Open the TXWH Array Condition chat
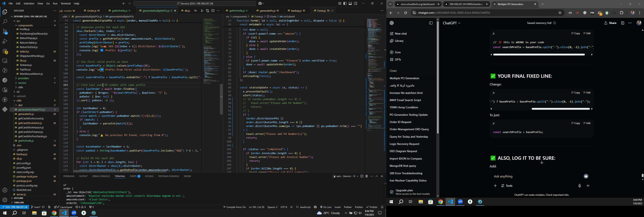Viewport: 644px width, 217px height. point(404,107)
